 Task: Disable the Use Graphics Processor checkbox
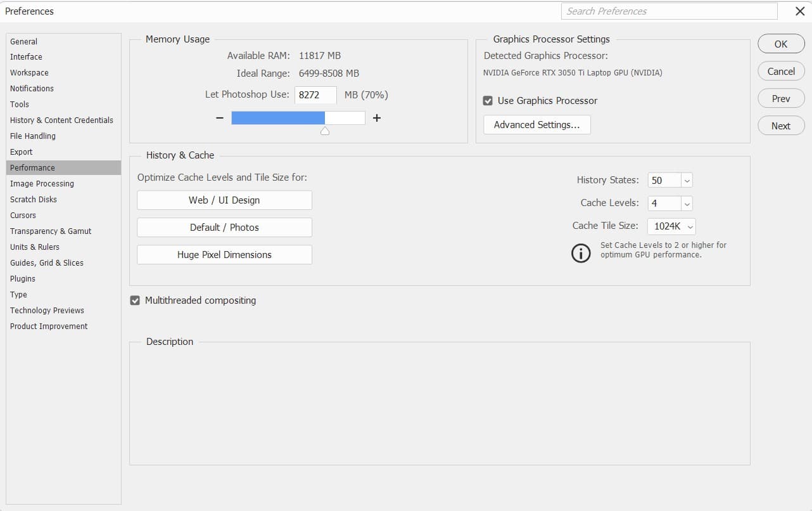[x=487, y=100]
